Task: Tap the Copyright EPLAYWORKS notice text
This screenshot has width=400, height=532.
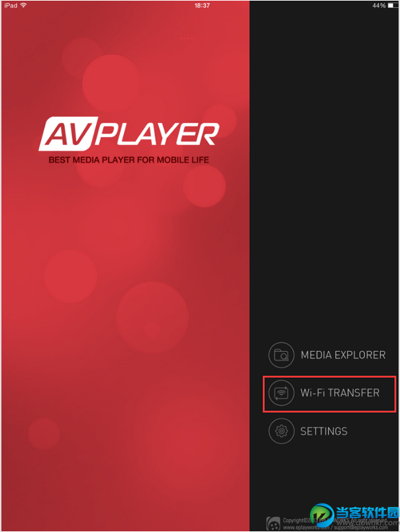Action: coord(334,520)
